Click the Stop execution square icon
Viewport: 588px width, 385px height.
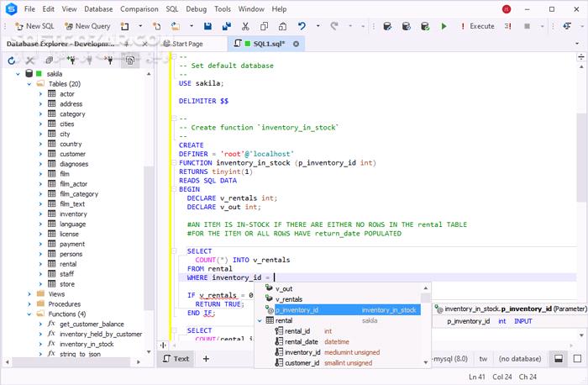click(x=527, y=26)
